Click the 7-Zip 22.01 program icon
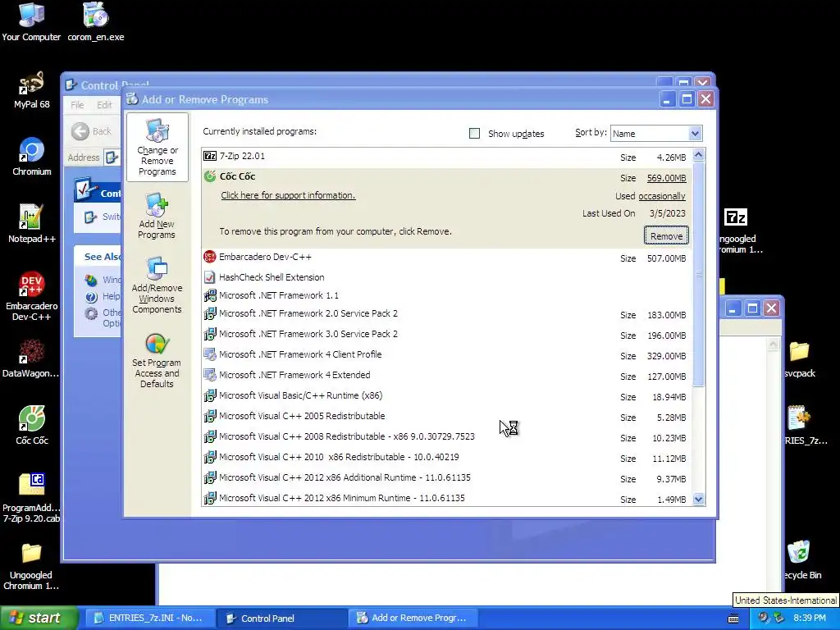This screenshot has height=630, width=840. 210,156
